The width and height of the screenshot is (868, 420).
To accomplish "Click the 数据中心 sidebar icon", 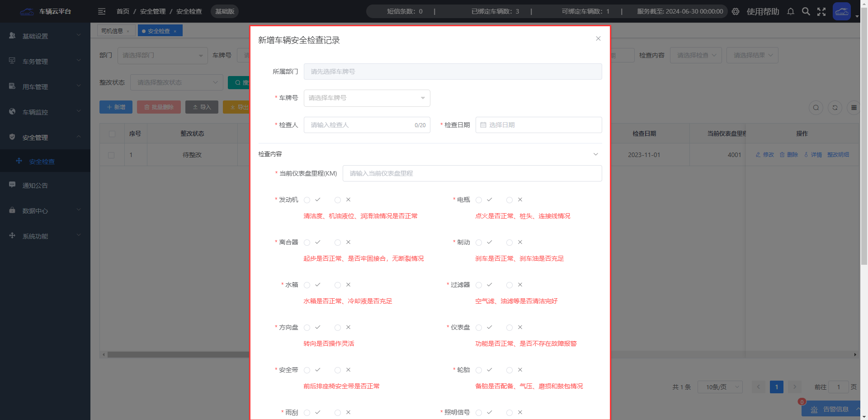I will [x=12, y=210].
